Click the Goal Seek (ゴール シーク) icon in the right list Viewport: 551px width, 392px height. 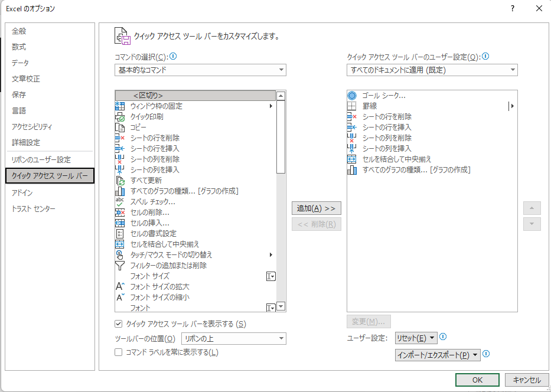point(353,96)
